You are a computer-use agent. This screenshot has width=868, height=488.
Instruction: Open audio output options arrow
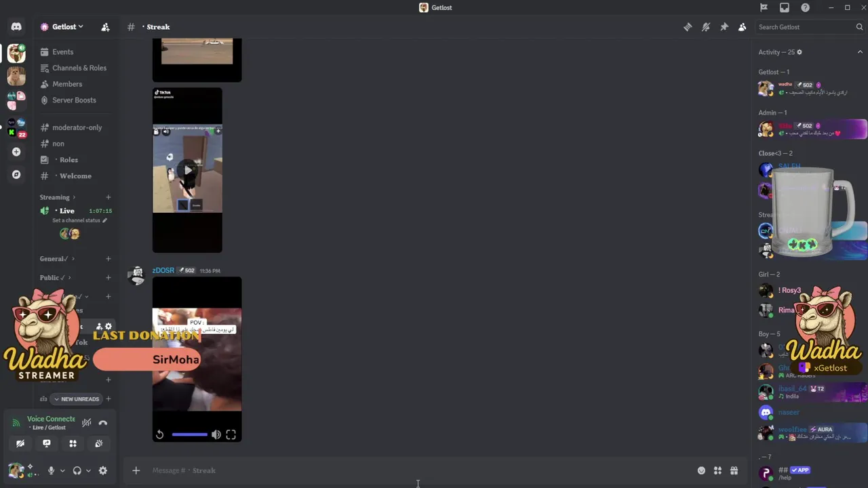[x=88, y=470]
